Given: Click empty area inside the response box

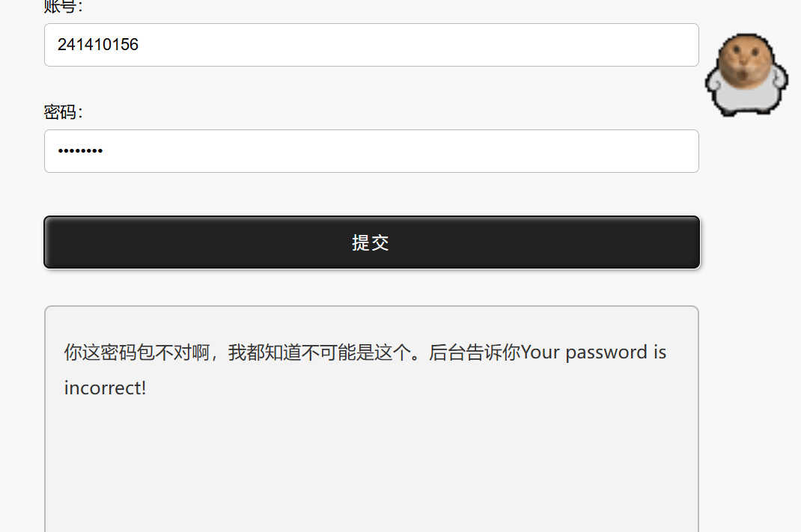Looking at the screenshot, I should coord(371,465).
